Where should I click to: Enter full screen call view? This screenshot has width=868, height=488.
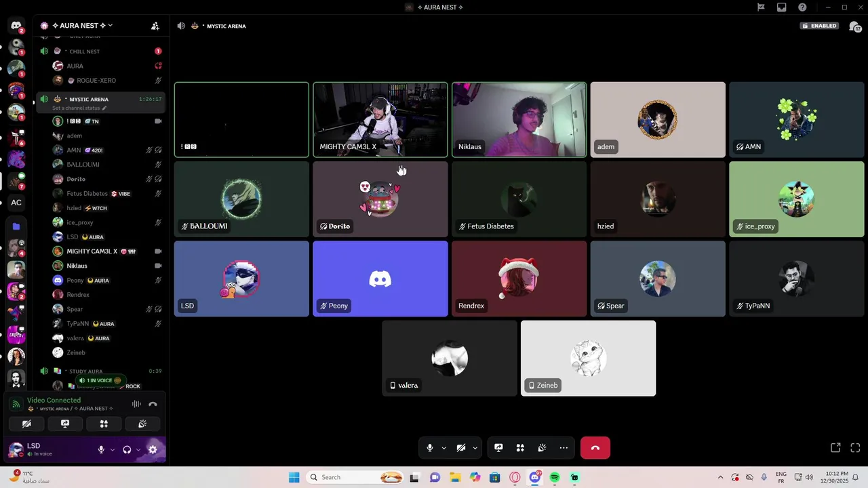click(855, 448)
